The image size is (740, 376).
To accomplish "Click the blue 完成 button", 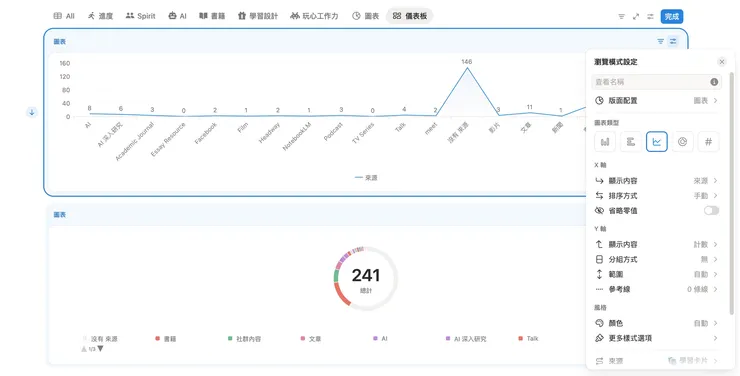I will point(672,17).
